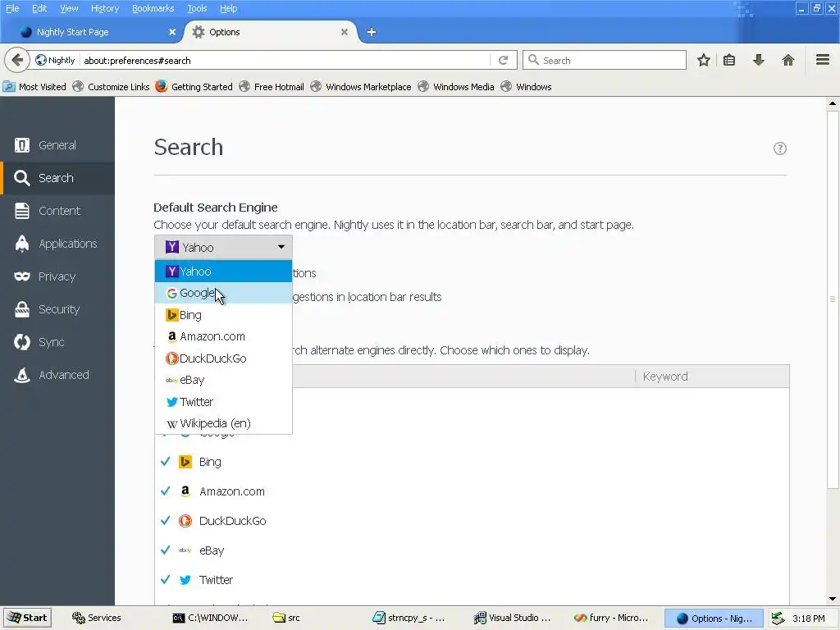Show bookmarks list icon in toolbar
The width and height of the screenshot is (840, 630).
(x=729, y=60)
